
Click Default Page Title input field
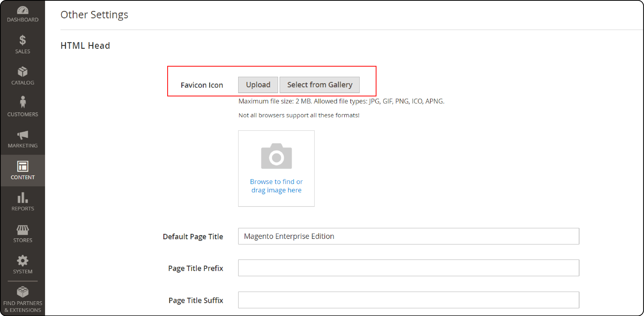(409, 236)
